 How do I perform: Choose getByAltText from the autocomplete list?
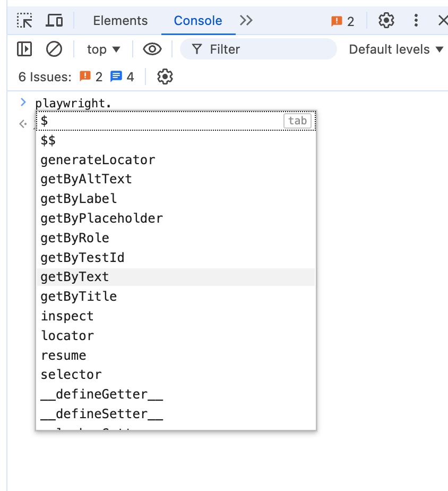pos(176,180)
